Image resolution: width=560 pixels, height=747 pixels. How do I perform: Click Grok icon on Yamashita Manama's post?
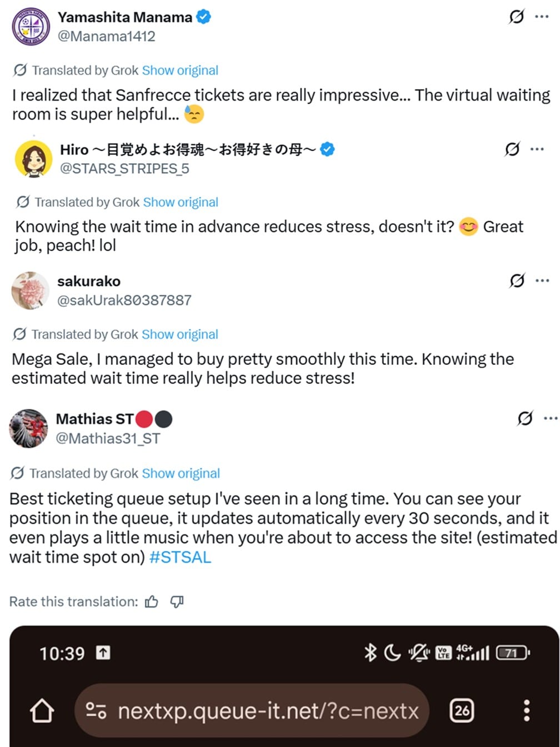(516, 17)
